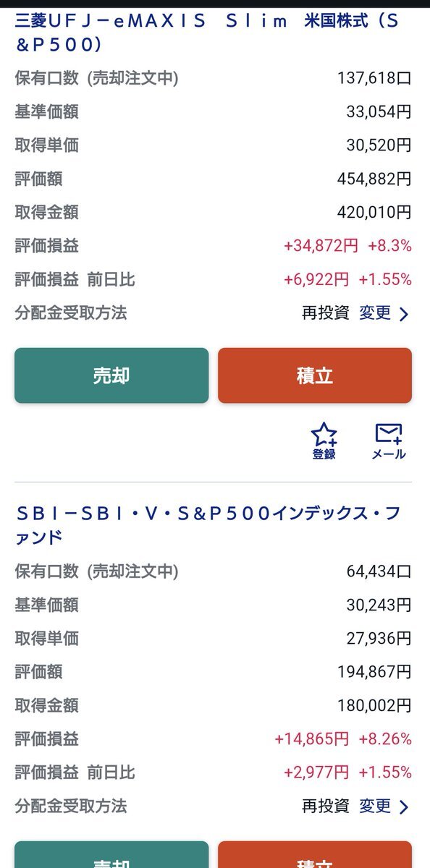Open the SBI・V・S&P500インデックス・ファンド title
Viewport: 430px width, 868px height.
click(x=208, y=525)
